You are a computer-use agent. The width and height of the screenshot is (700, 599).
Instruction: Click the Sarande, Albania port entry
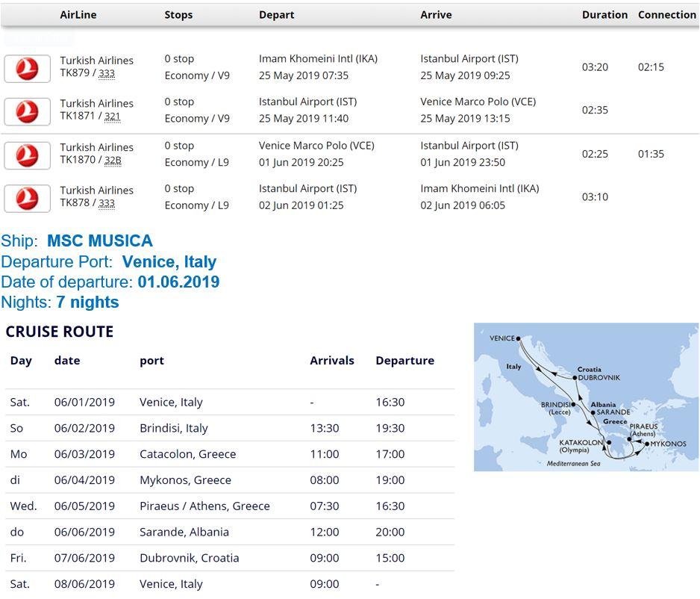(x=184, y=532)
